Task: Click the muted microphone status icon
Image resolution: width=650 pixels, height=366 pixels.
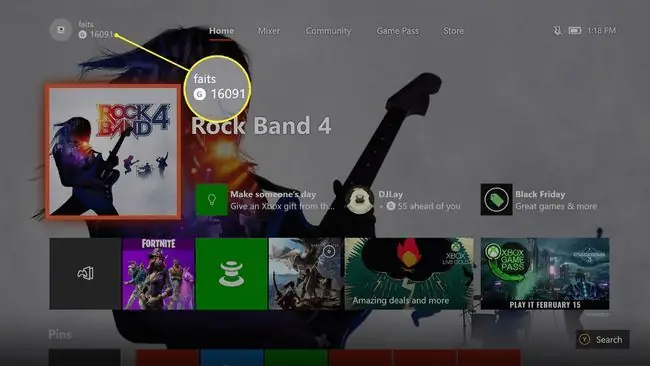Action: click(x=558, y=31)
